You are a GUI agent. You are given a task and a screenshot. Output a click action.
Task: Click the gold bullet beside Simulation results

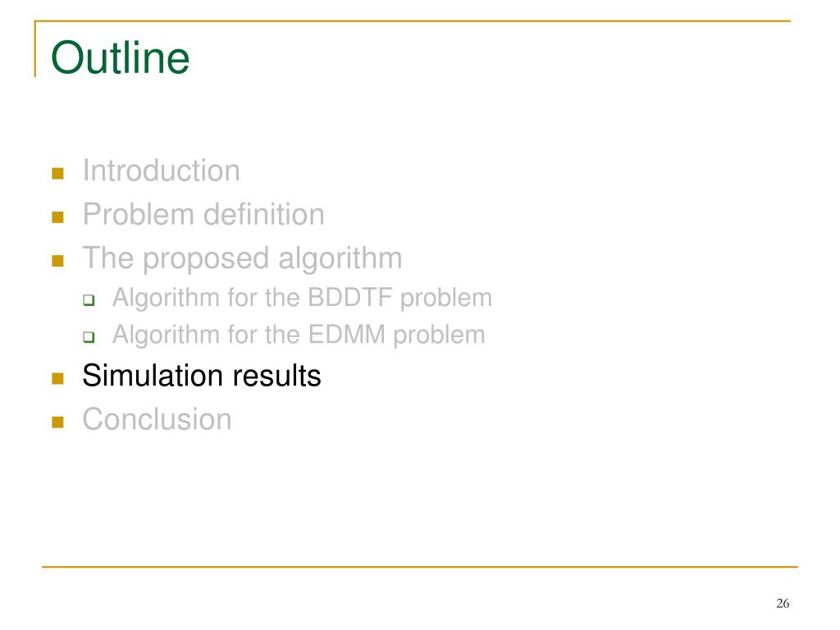[x=58, y=379]
